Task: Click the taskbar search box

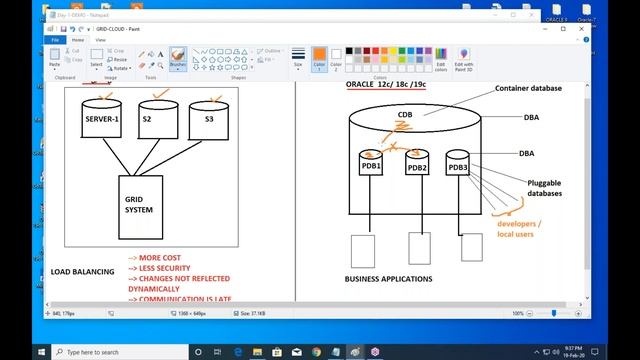Action: [x=120, y=352]
